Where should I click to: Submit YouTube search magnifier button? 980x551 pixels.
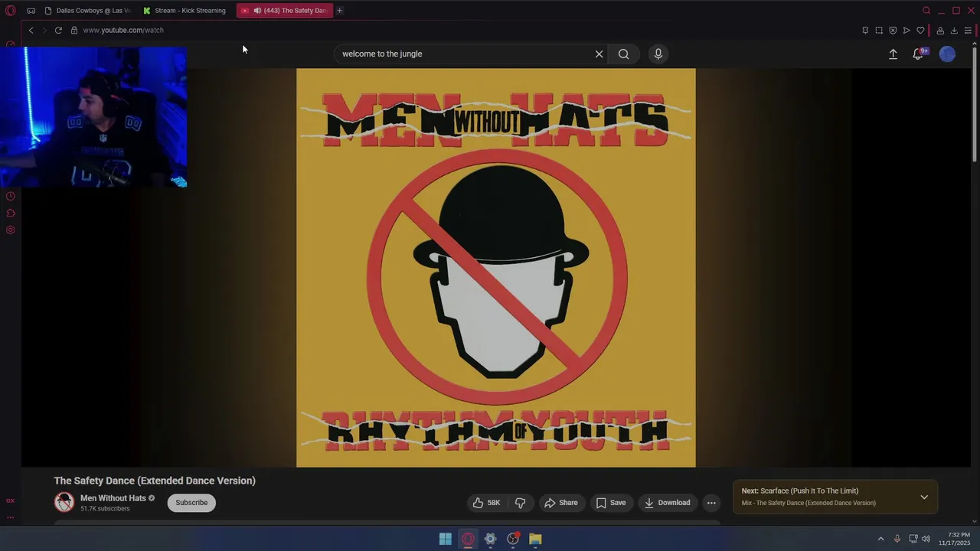[624, 54]
